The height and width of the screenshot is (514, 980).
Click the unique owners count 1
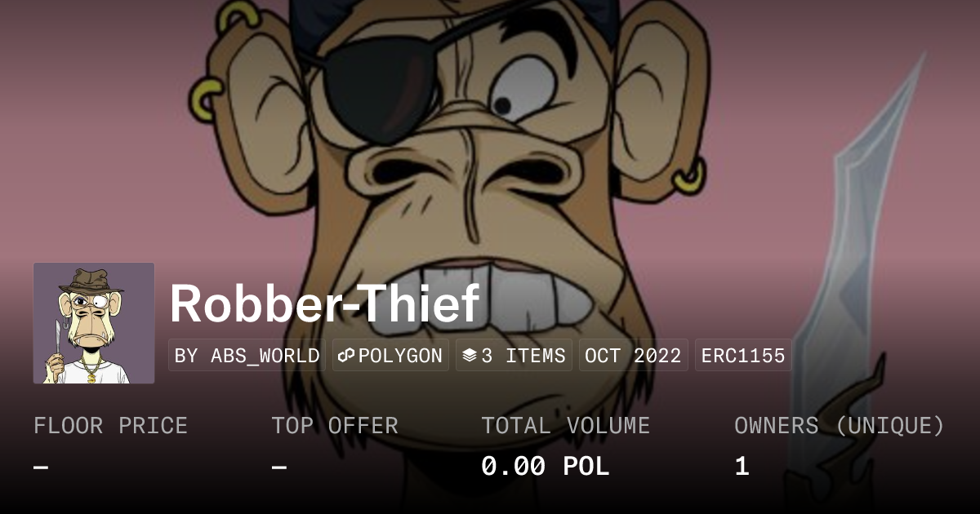(742, 467)
